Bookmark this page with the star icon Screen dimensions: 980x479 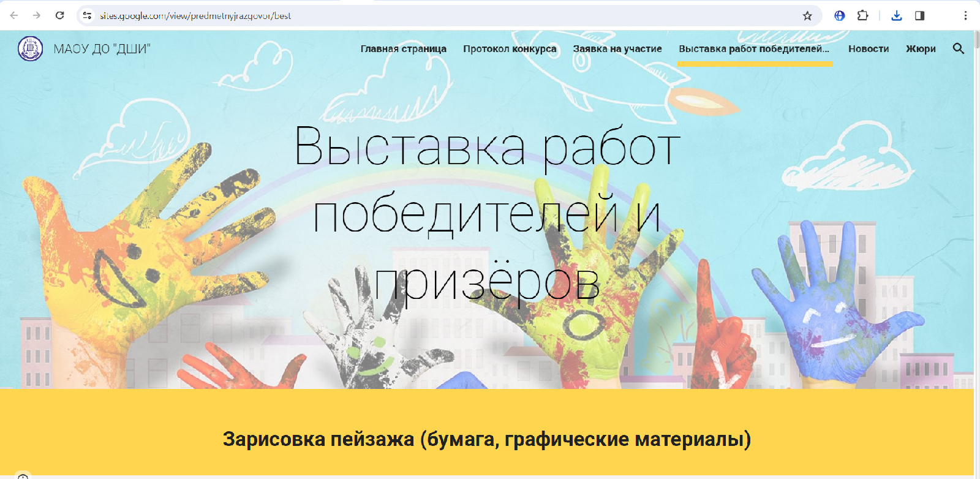click(807, 16)
